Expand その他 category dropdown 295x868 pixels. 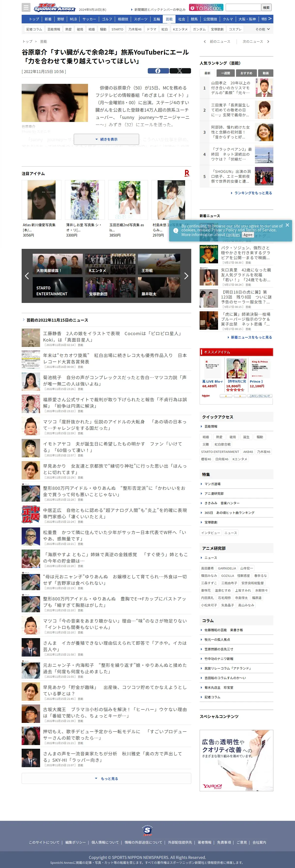click(x=263, y=29)
